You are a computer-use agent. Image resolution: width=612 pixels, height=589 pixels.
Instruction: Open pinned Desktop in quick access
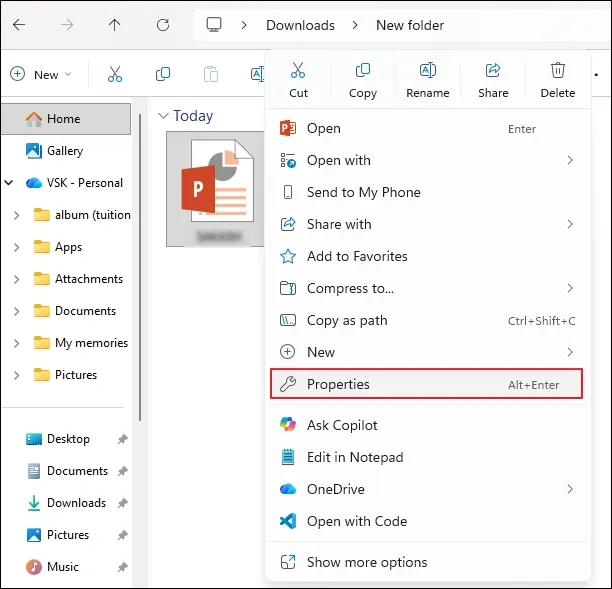pyautogui.click(x=58, y=439)
